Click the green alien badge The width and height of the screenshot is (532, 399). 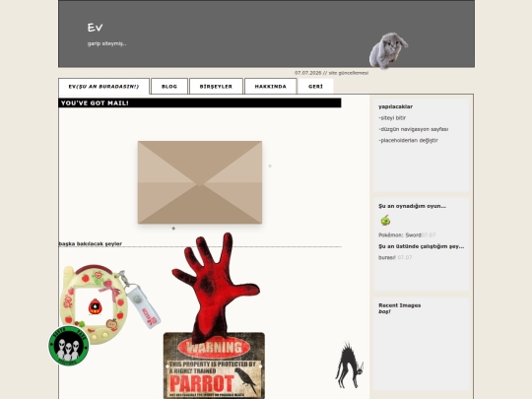(x=69, y=346)
